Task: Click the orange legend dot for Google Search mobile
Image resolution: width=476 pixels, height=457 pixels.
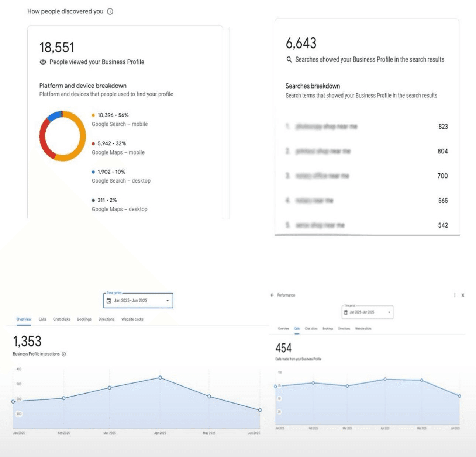Action: (x=93, y=115)
